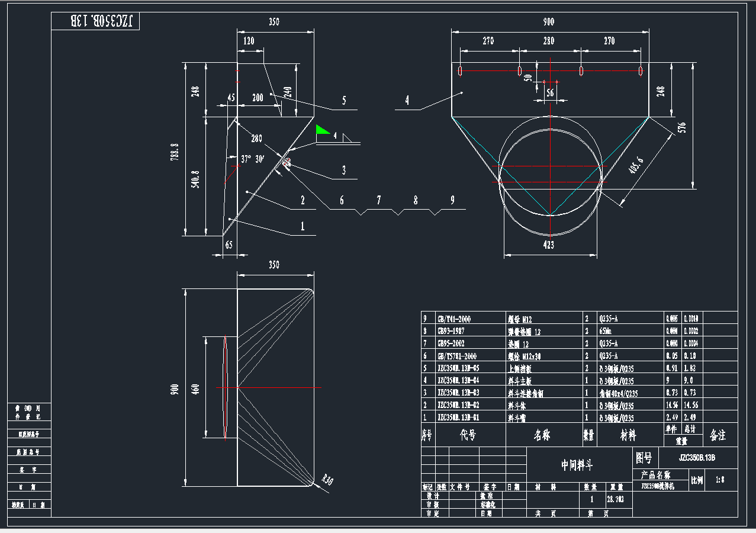Image resolution: width=756 pixels, height=533 pixels.
Task: Select balloon number 6 label
Action: point(342,200)
